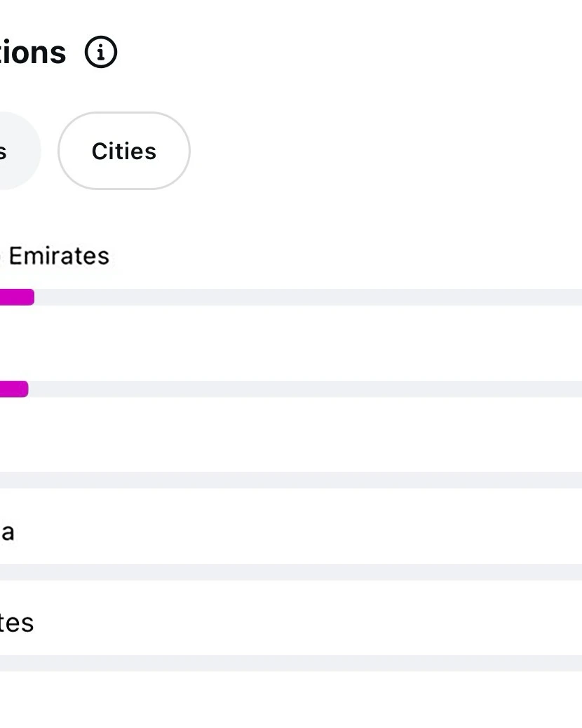This screenshot has width=582, height=728.
Task: Click the empty third location bar
Action: click(x=291, y=480)
